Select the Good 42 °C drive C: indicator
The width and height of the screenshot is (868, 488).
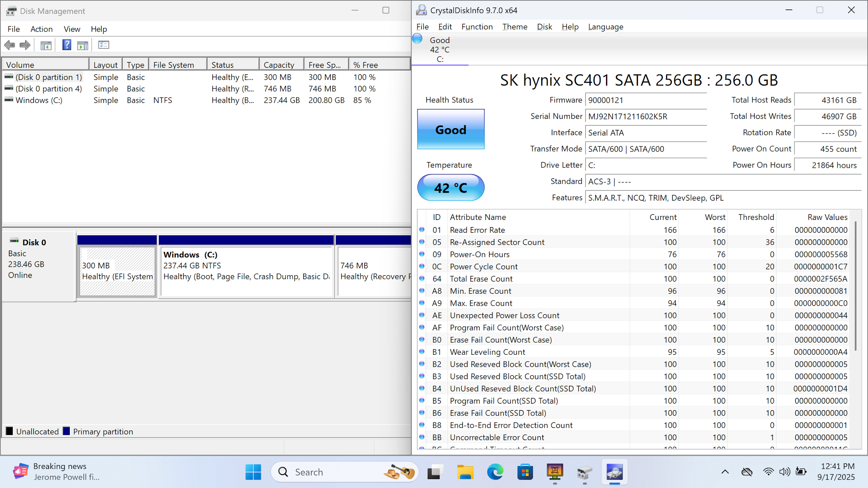click(x=439, y=49)
